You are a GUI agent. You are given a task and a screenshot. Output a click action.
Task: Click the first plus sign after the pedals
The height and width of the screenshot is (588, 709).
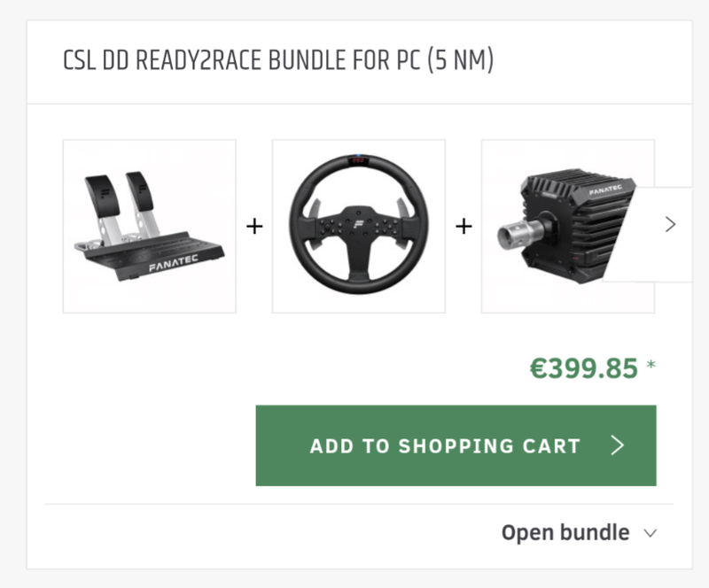(254, 227)
